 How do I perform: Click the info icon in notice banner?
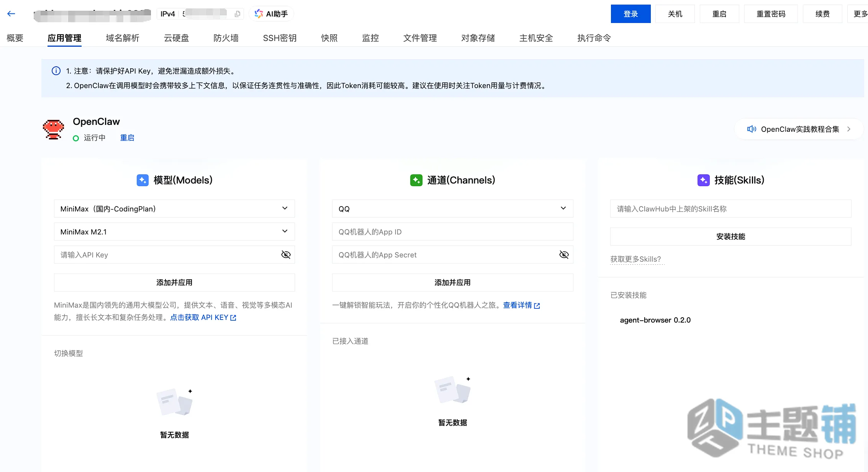coord(56,71)
